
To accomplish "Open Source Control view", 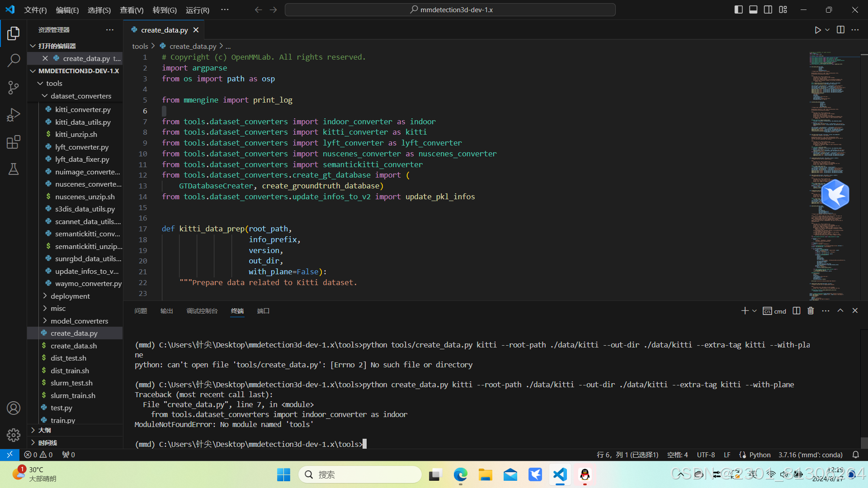I will pos(14,88).
